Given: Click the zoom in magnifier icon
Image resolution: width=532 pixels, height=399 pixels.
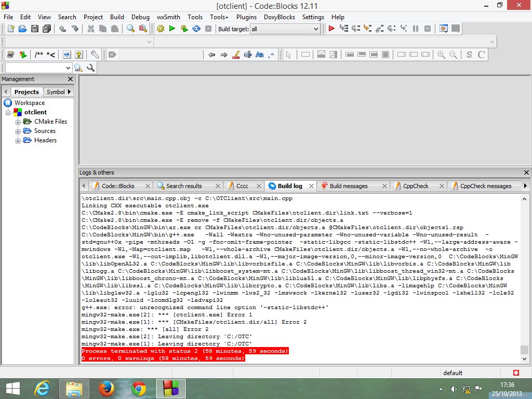Looking at the screenshot, I should click(x=441, y=55).
